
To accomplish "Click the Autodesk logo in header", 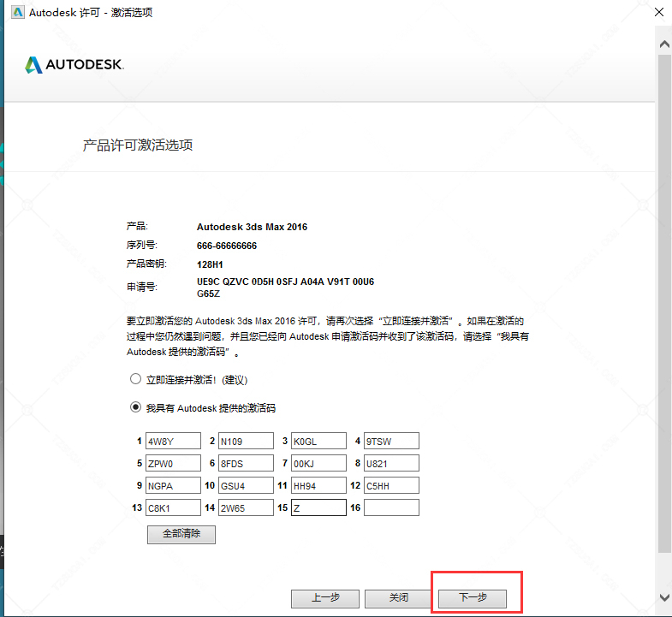I will point(74,65).
